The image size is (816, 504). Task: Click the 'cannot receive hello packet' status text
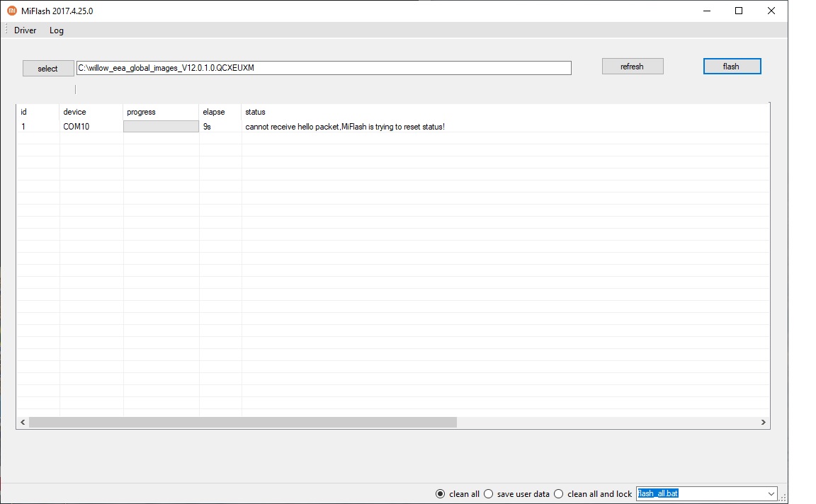coord(344,127)
